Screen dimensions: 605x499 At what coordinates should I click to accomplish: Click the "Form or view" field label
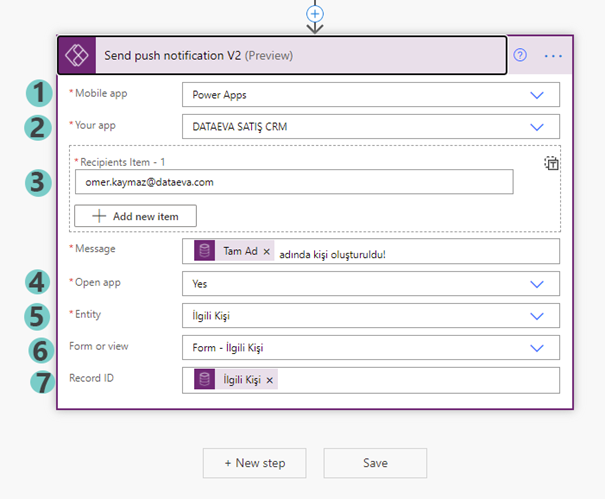tap(99, 346)
